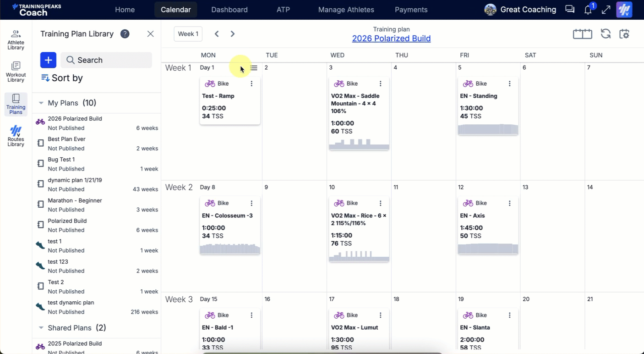
Task: Go to the Manage Athletes tab
Action: (346, 10)
